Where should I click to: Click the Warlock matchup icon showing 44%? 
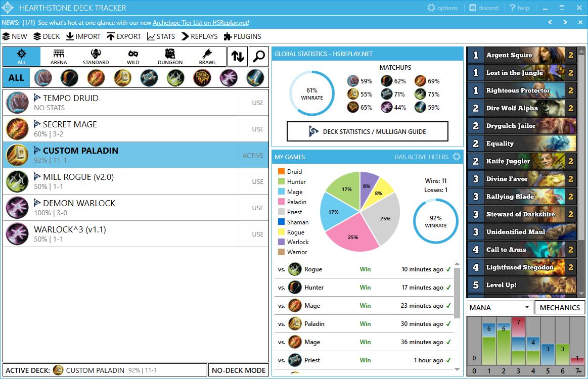[387, 107]
